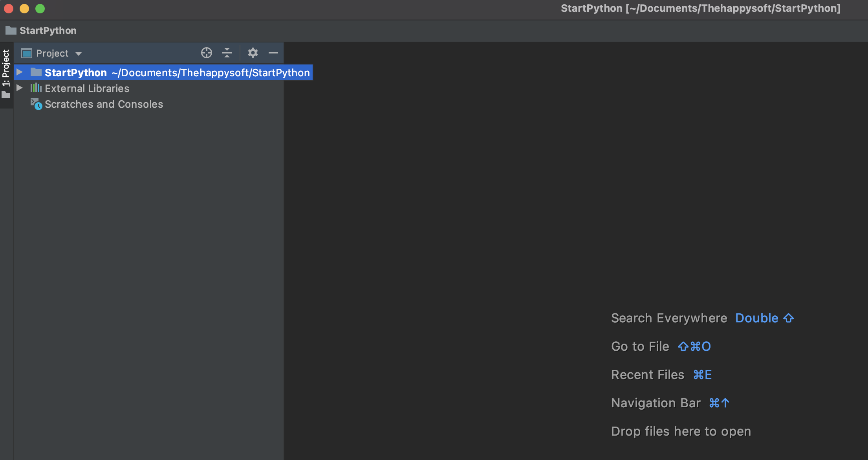Click the Project view icon in panel header
This screenshot has height=460, width=868.
[27, 53]
